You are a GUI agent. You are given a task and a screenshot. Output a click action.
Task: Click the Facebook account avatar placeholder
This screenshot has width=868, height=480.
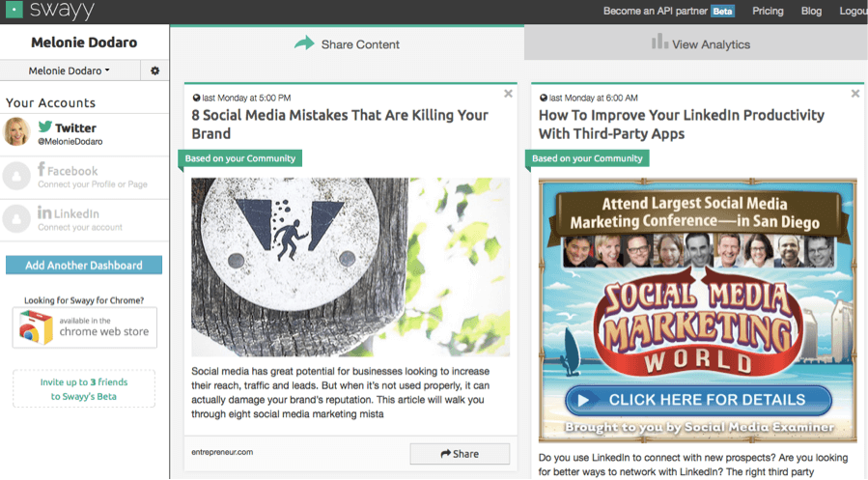click(x=16, y=176)
